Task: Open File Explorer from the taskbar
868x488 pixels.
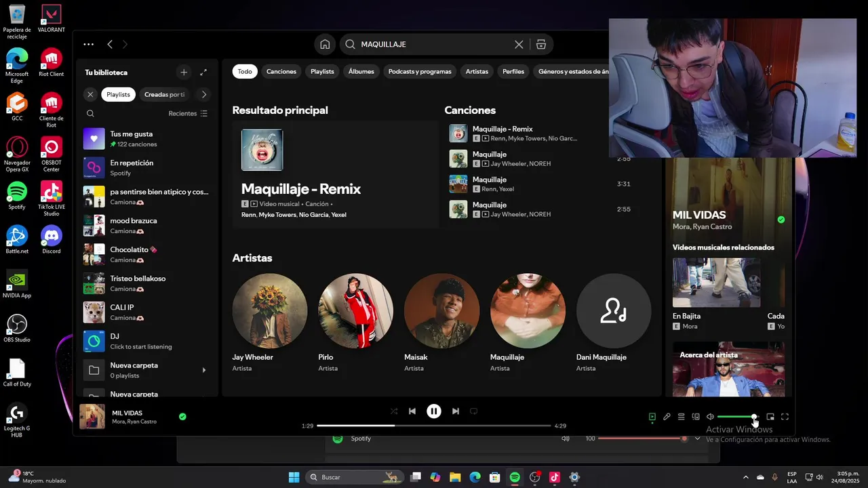Action: (455, 477)
